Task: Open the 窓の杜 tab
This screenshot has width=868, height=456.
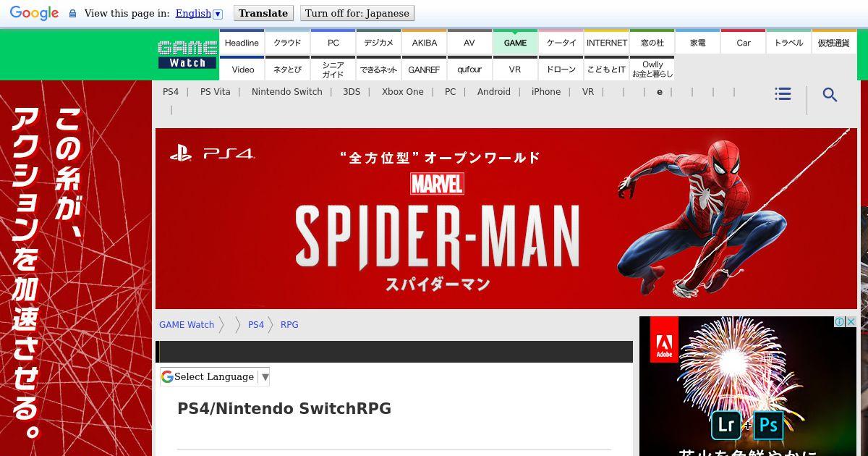Action: click(652, 43)
